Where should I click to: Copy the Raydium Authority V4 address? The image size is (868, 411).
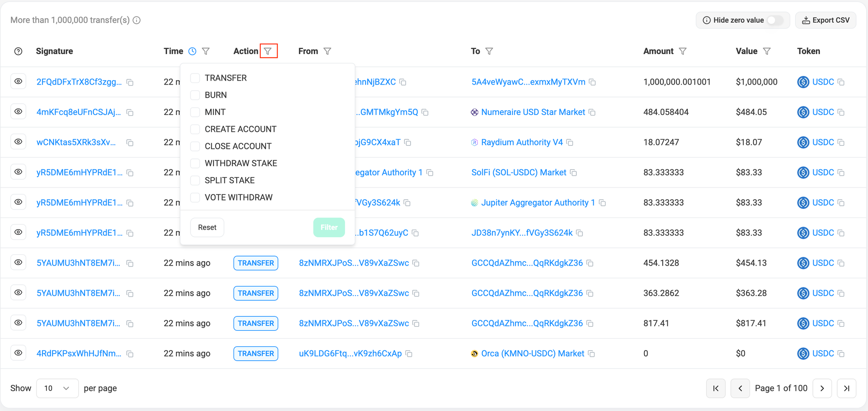[570, 142]
